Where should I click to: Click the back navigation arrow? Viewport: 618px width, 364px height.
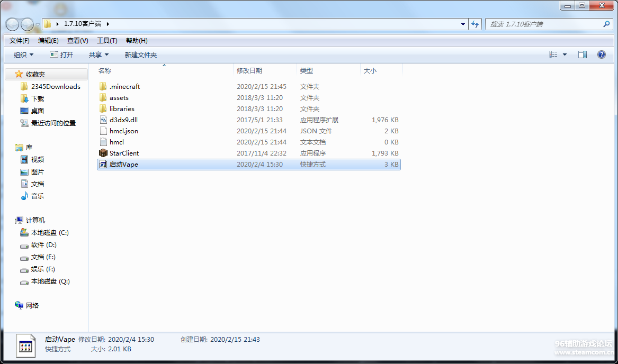(x=13, y=24)
